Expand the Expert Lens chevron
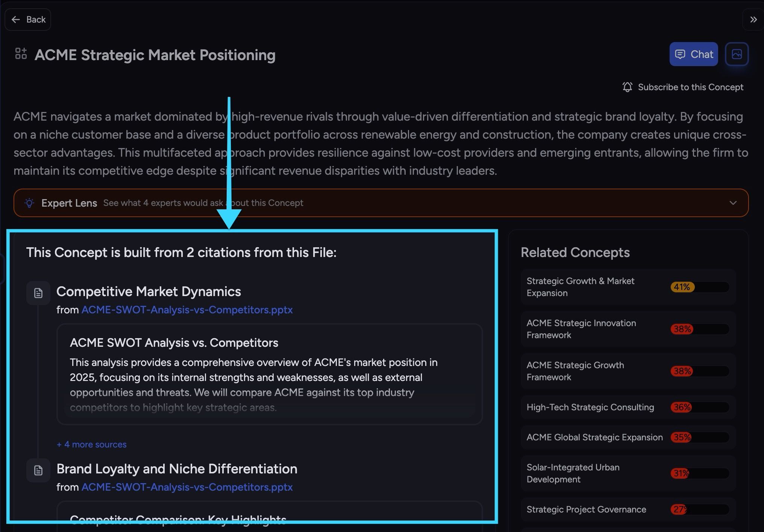Screen dimensions: 764x532 point(733,203)
